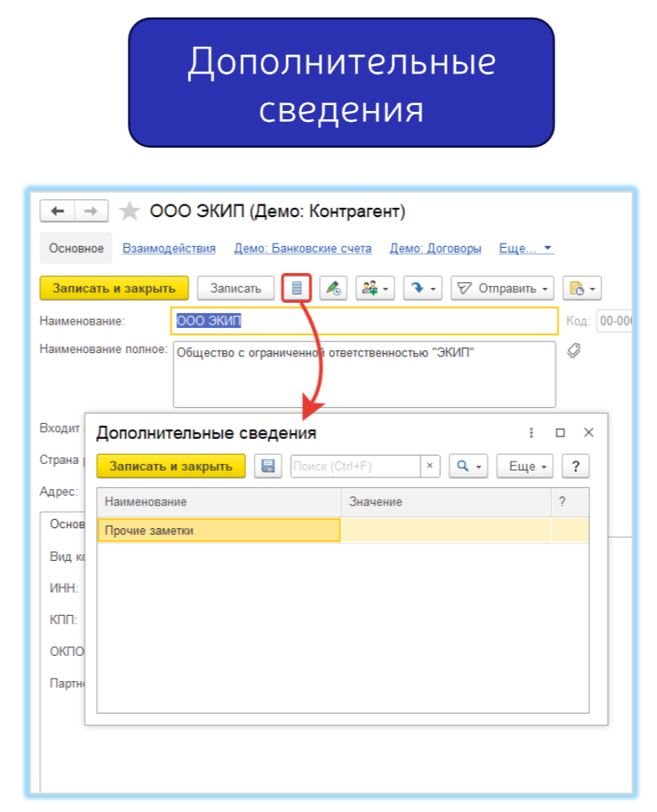Open help with the question mark button
657x812 pixels.
coord(575,466)
